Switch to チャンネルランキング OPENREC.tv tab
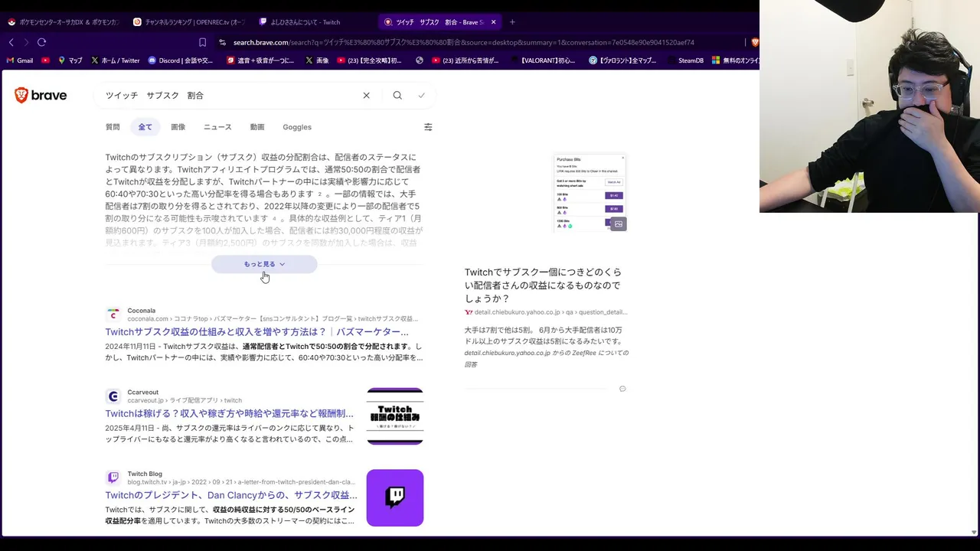Image resolution: width=980 pixels, height=551 pixels. pyautogui.click(x=189, y=22)
